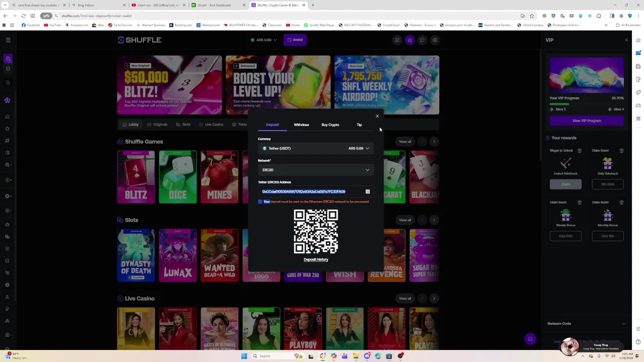The width and height of the screenshot is (644, 362).
Task: Open the Live Casino category tab
Action: click(211, 124)
